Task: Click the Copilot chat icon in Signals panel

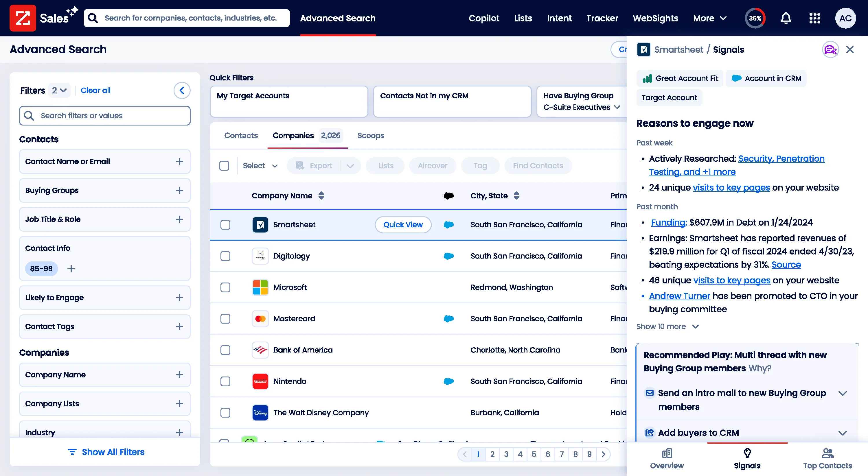Action: point(830,49)
